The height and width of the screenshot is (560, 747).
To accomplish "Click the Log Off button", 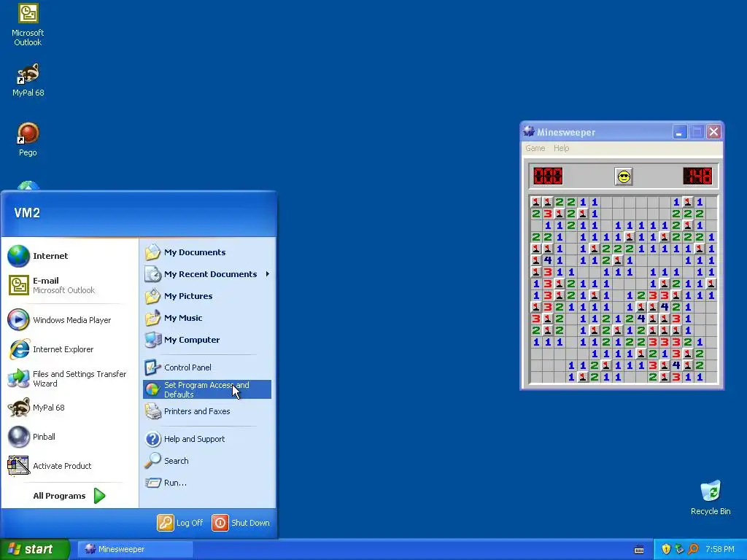I will 180,523.
